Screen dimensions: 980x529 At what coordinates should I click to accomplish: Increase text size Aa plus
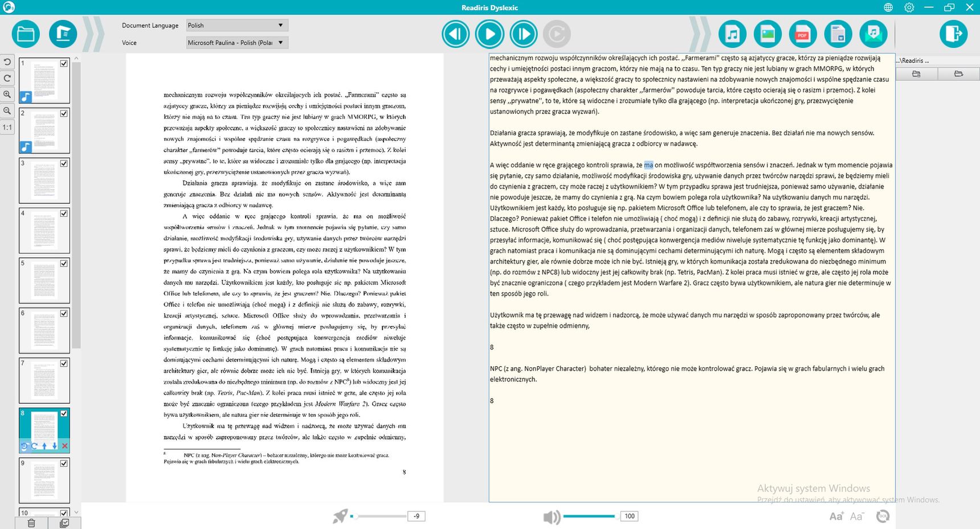836,516
